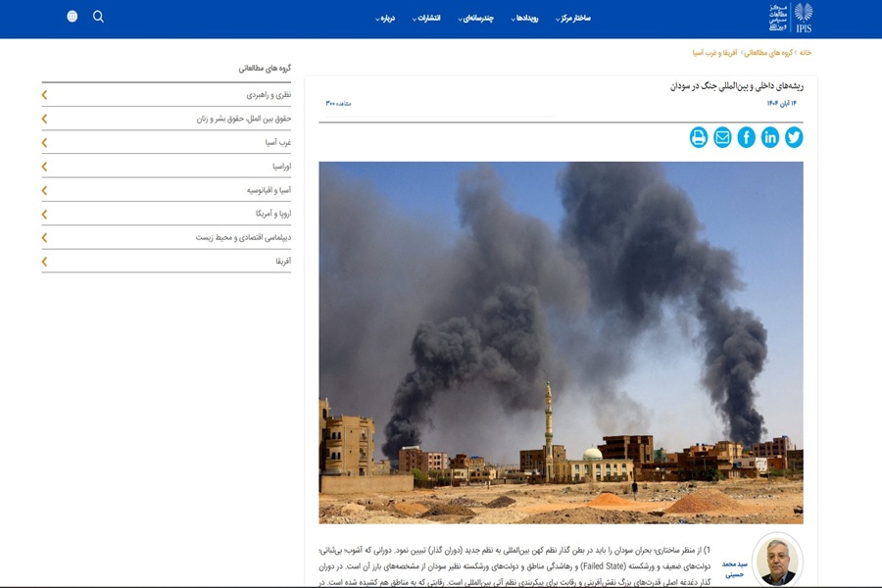The height and width of the screenshot is (588, 882).
Task: Open the search magnifier in the header
Action: click(98, 17)
